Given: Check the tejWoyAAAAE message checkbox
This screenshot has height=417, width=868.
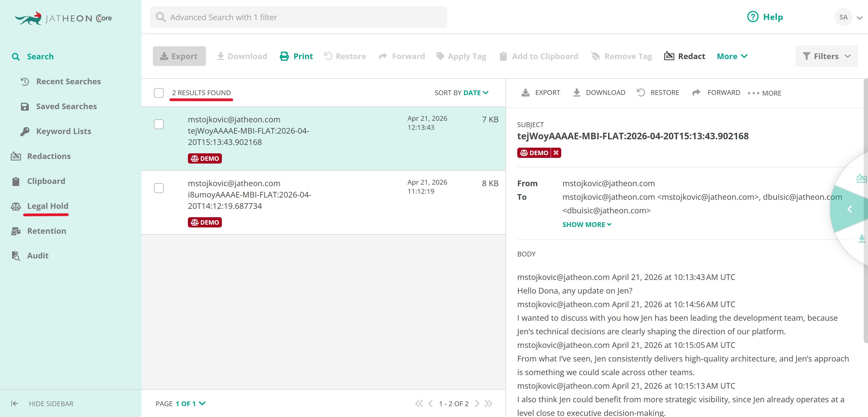Looking at the screenshot, I should (x=159, y=124).
